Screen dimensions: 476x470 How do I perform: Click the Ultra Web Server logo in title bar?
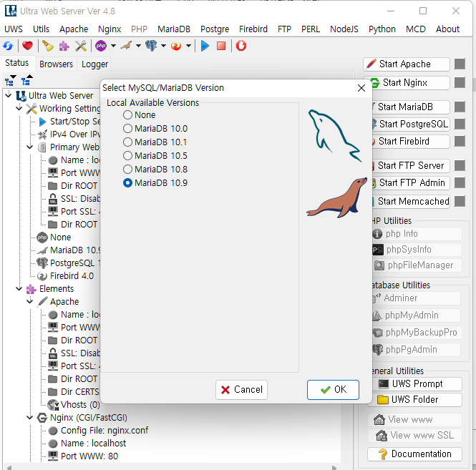tap(11, 11)
